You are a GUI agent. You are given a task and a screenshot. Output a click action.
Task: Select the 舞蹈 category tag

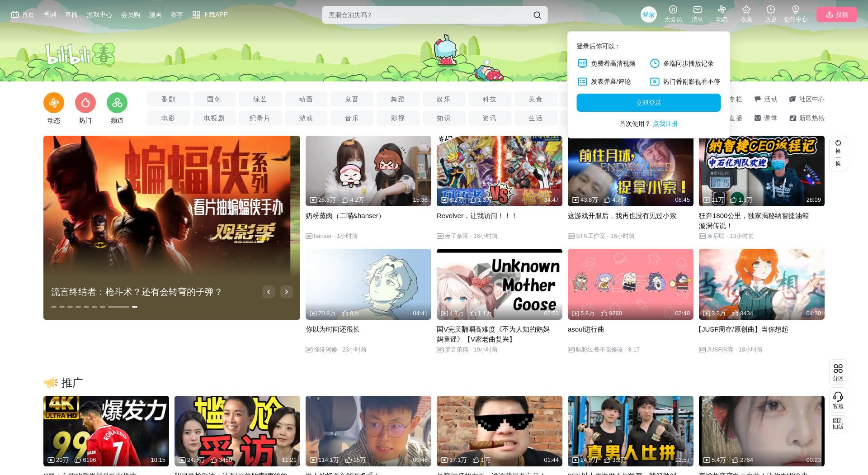point(398,99)
